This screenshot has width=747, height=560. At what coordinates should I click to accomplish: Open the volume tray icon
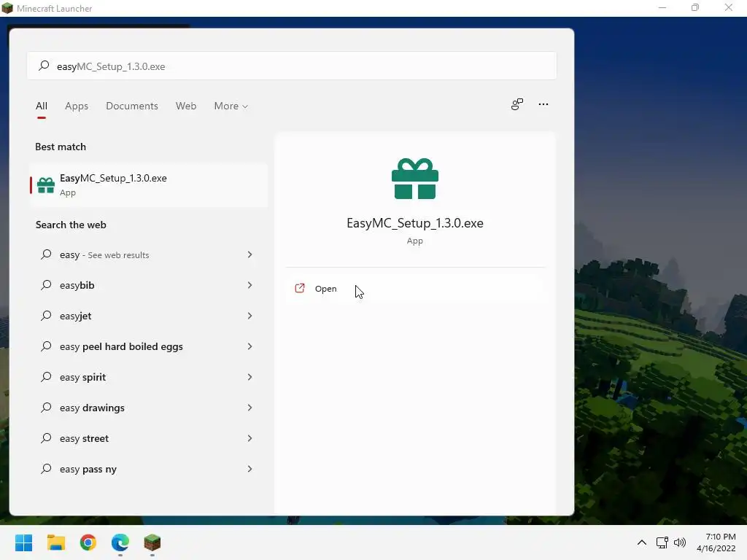(x=680, y=542)
